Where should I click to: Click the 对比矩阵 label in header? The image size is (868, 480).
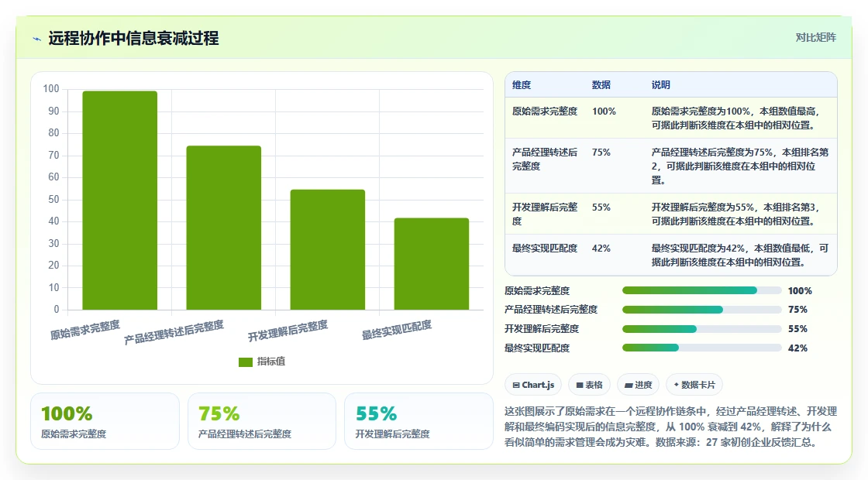[x=815, y=38]
